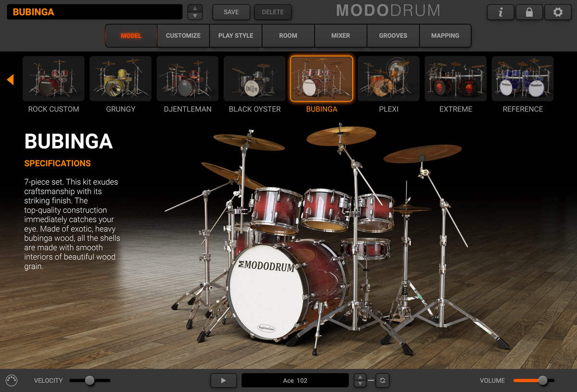
Task: Select the Rock Custom kit thumbnail
Action: point(53,79)
